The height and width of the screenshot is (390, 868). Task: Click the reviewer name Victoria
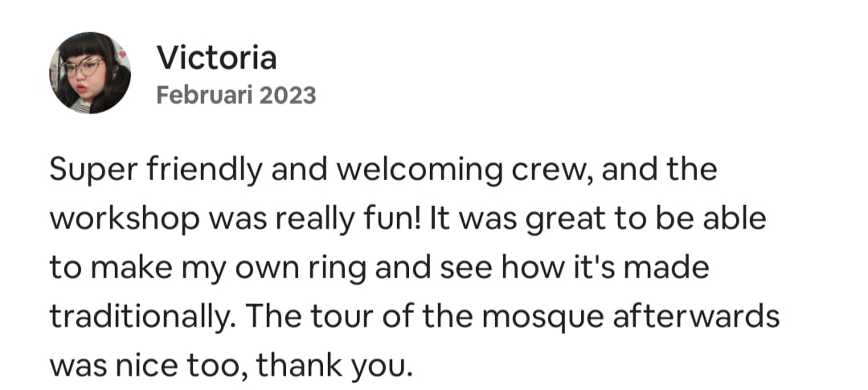point(216,58)
